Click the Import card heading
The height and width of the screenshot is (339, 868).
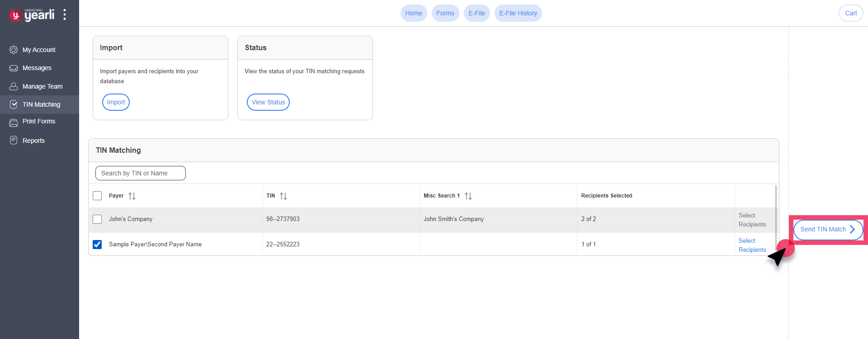tap(111, 48)
